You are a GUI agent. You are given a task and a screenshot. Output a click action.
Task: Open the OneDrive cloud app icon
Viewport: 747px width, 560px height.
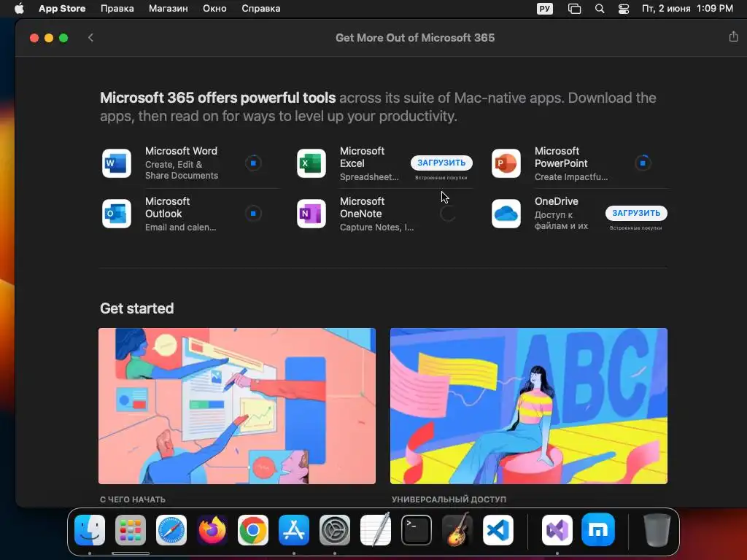(506, 214)
